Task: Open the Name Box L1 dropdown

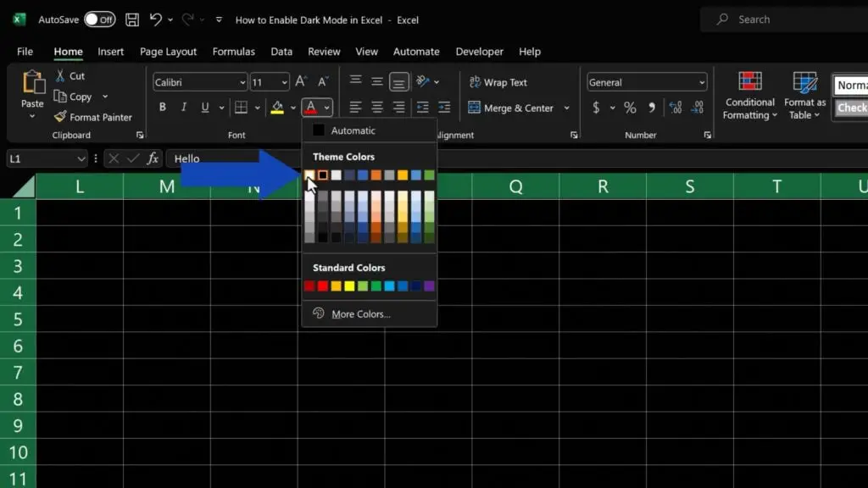Action: pyautogui.click(x=81, y=158)
